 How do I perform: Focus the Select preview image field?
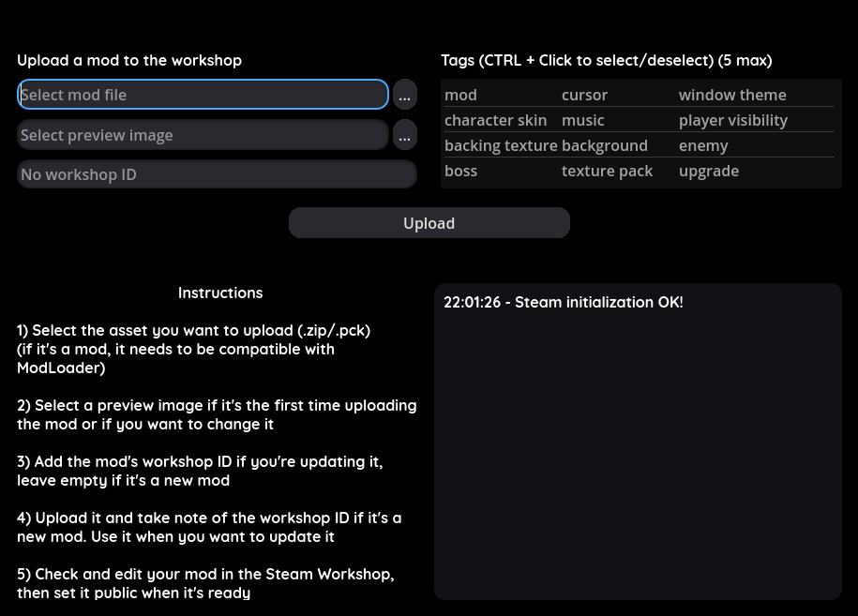coord(203,135)
